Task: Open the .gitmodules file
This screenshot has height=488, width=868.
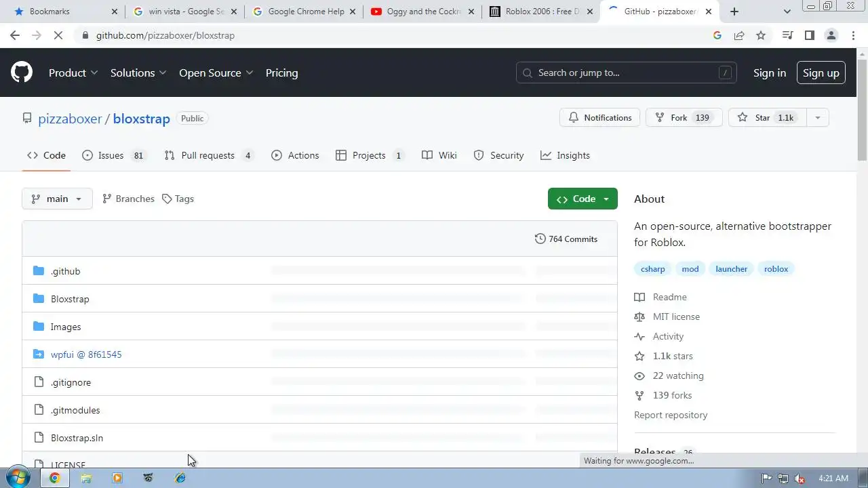Action: pos(75,410)
